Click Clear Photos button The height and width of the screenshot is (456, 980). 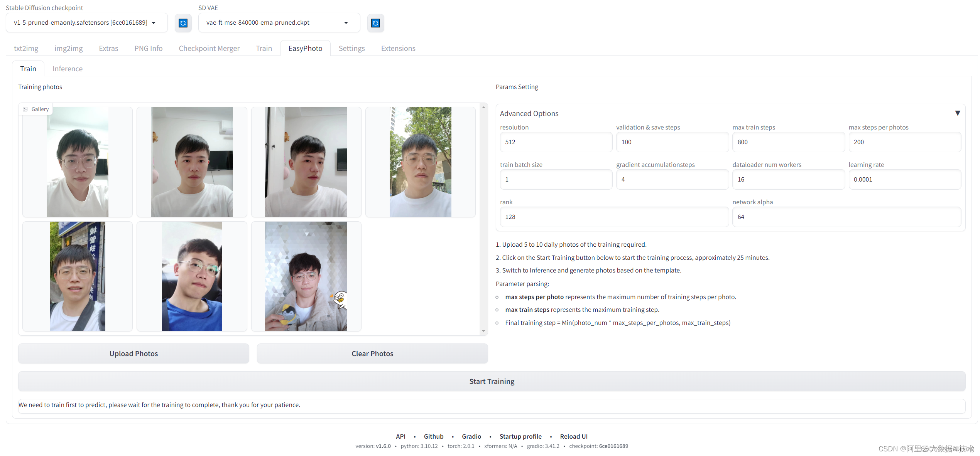coord(372,353)
